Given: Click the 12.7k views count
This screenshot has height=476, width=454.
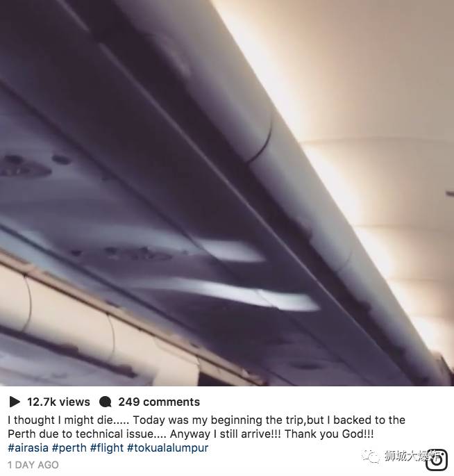Looking at the screenshot, I should tap(58, 402).
